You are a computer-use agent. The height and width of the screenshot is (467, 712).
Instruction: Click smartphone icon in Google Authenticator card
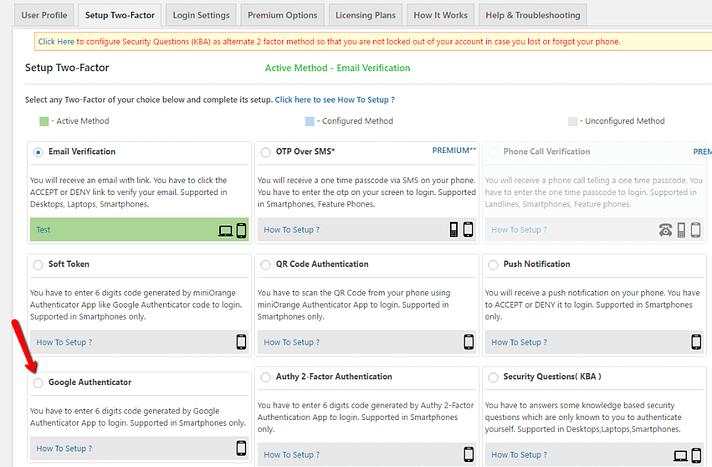tap(241, 448)
